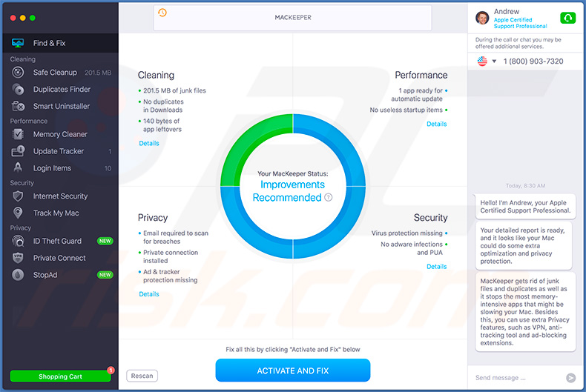Open Internet Security label
The image size is (586, 392).
coord(60,196)
